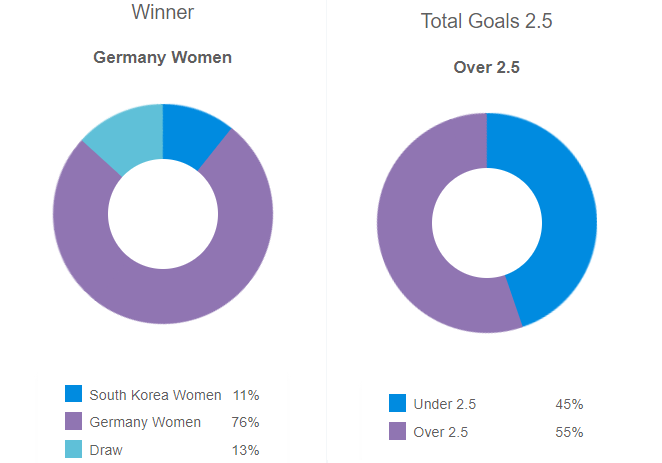Screen dimensions: 662x463
Task: Click the South Korea Women blue legend swatch
Action: [73, 394]
